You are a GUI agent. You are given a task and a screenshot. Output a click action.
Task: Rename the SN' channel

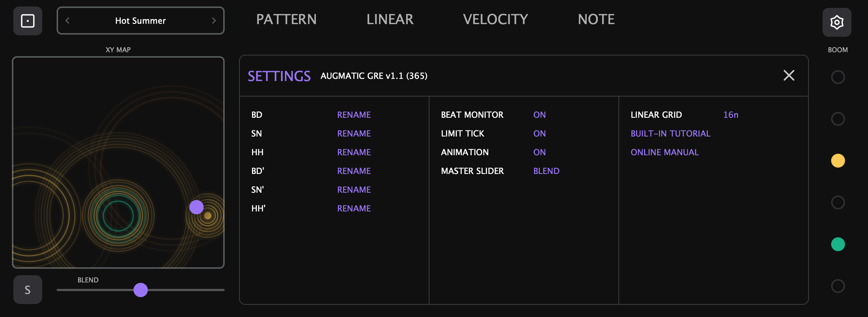[x=354, y=189]
